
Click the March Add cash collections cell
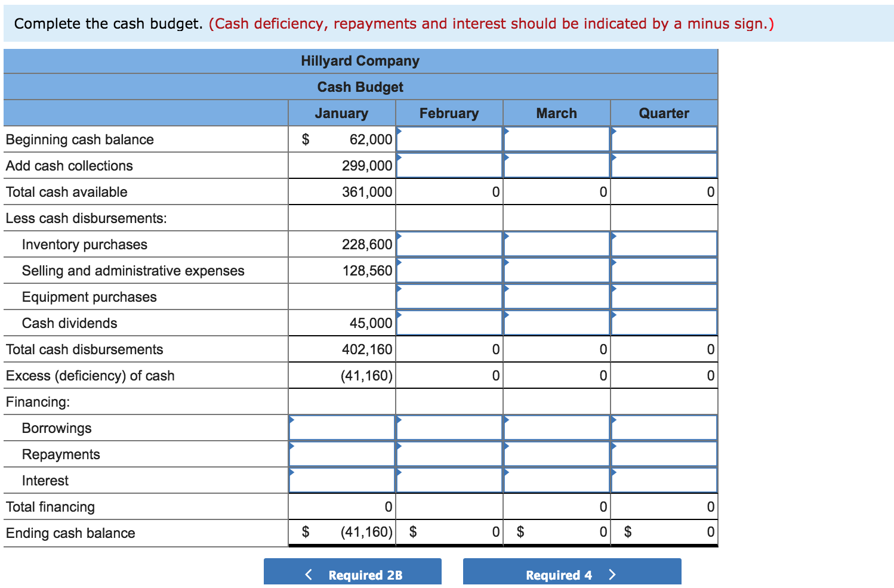556,165
